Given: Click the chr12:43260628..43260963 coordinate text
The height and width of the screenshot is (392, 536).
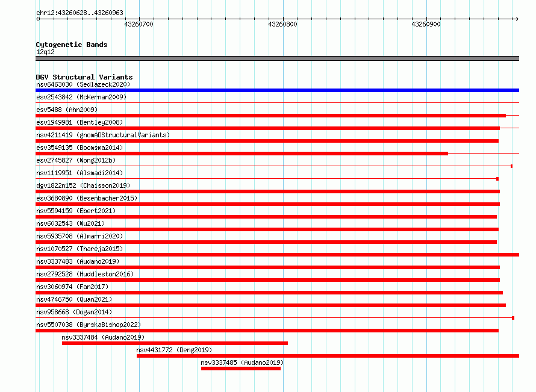Looking at the screenshot, I should (x=79, y=13).
